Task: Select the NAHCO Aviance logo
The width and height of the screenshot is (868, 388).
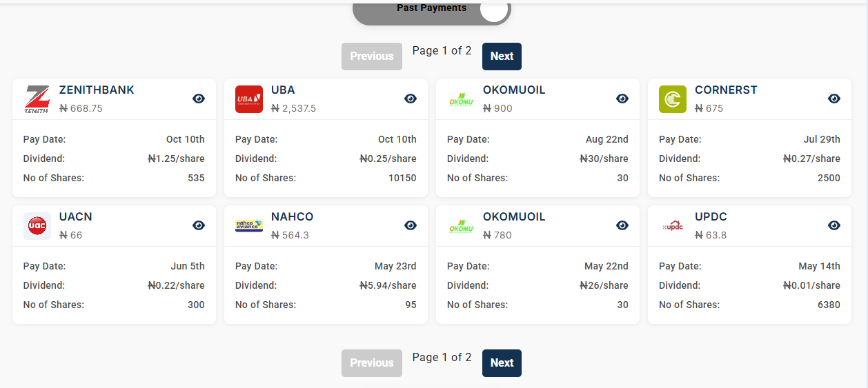Action: 248,226
